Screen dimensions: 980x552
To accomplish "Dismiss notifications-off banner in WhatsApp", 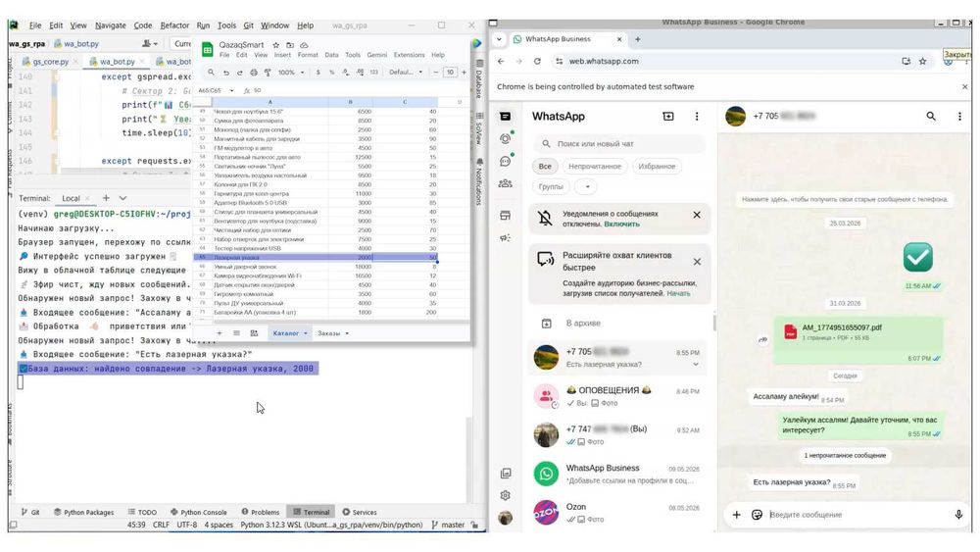I will pyautogui.click(x=697, y=215).
